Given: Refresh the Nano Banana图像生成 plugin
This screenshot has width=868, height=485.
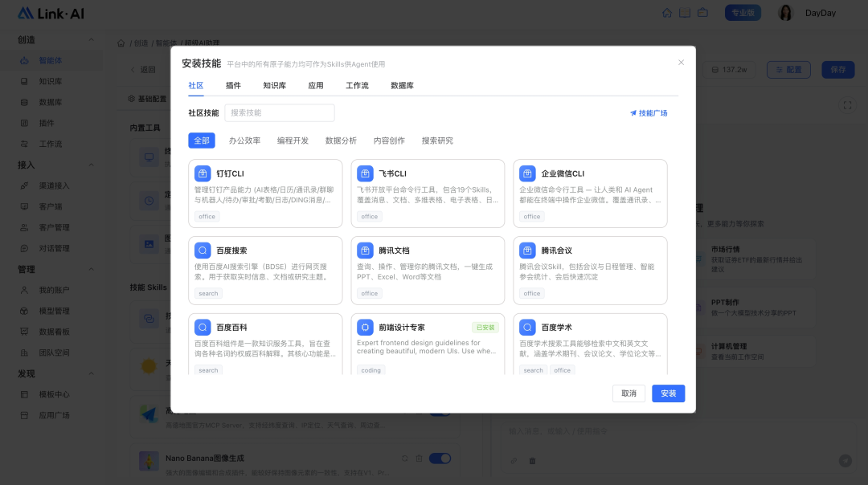Looking at the screenshot, I should tap(404, 459).
